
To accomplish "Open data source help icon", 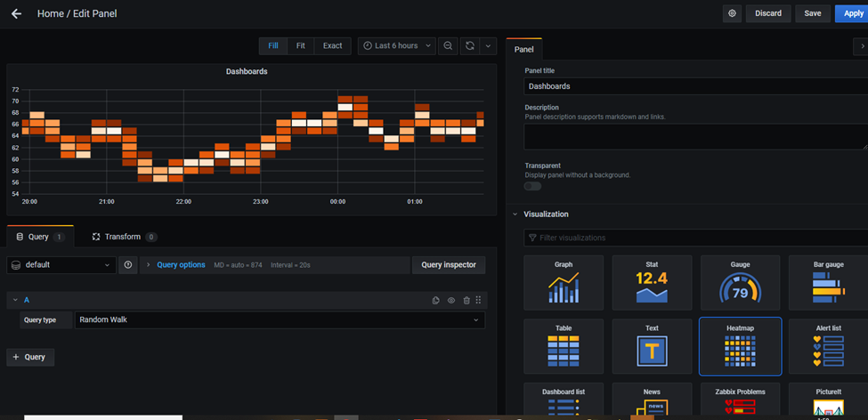I will point(128,265).
